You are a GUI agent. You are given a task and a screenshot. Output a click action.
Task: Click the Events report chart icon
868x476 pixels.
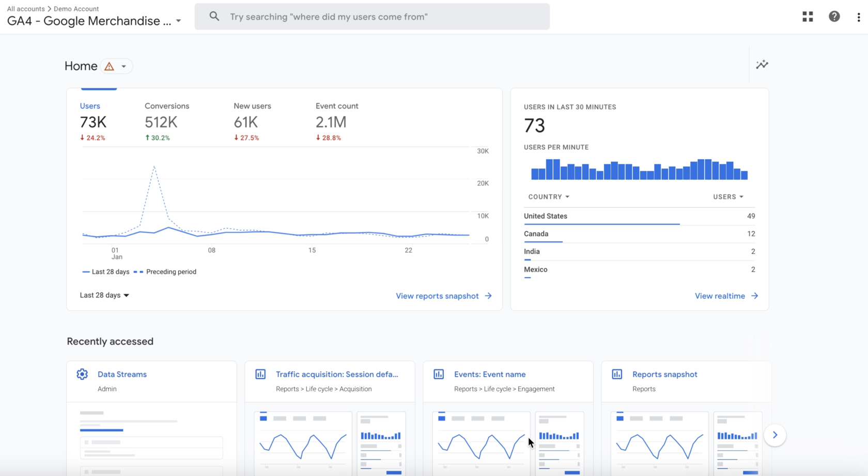coord(439,374)
